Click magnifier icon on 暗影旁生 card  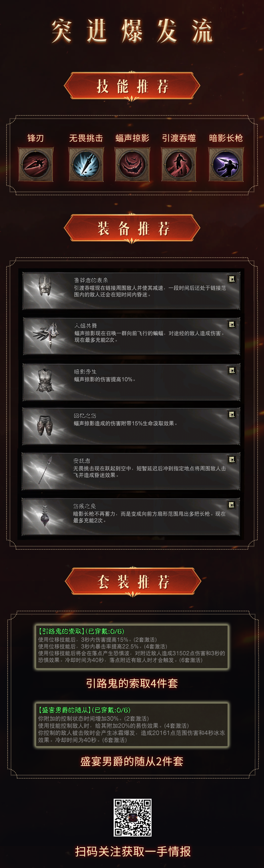232,371
